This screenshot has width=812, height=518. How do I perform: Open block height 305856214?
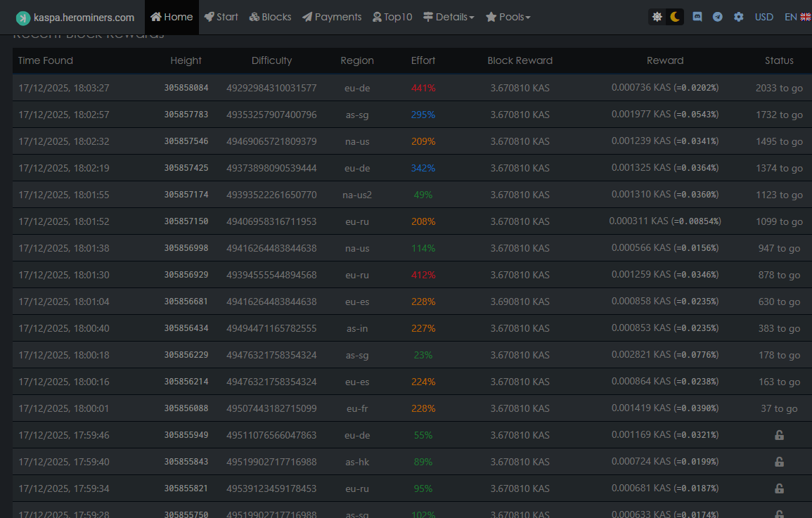click(x=186, y=382)
